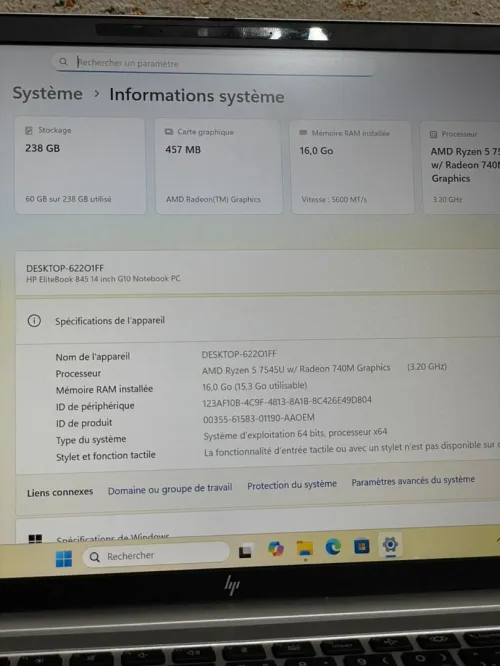This screenshot has width=500, height=666.
Task: Select HP EliteBook 845 14 inch G10 text
Action: pos(103,279)
